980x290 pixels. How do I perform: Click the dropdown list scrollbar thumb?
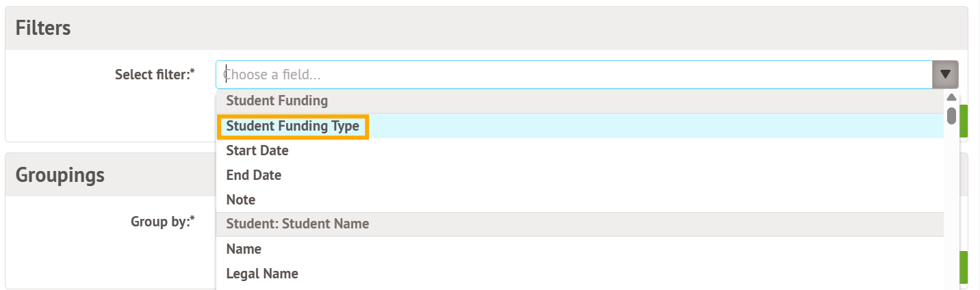pyautogui.click(x=951, y=115)
